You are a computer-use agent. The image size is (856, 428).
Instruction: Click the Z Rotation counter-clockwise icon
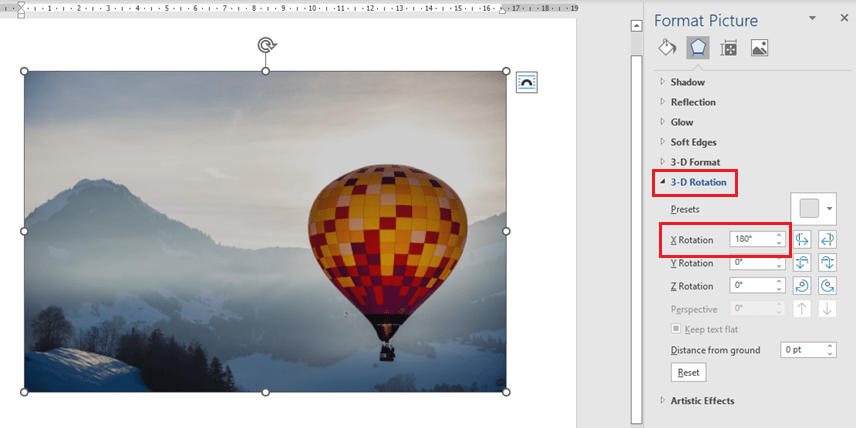(x=827, y=286)
